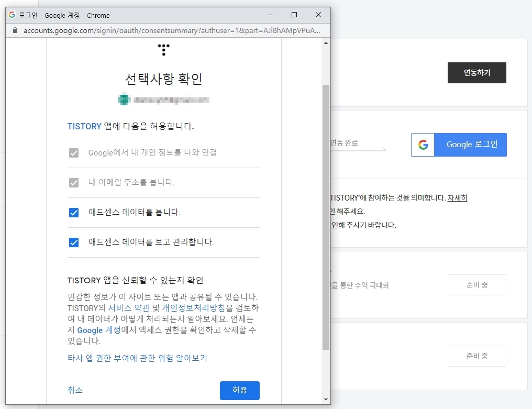
Task: Click the scrollbar down arrow
Action: point(326,400)
